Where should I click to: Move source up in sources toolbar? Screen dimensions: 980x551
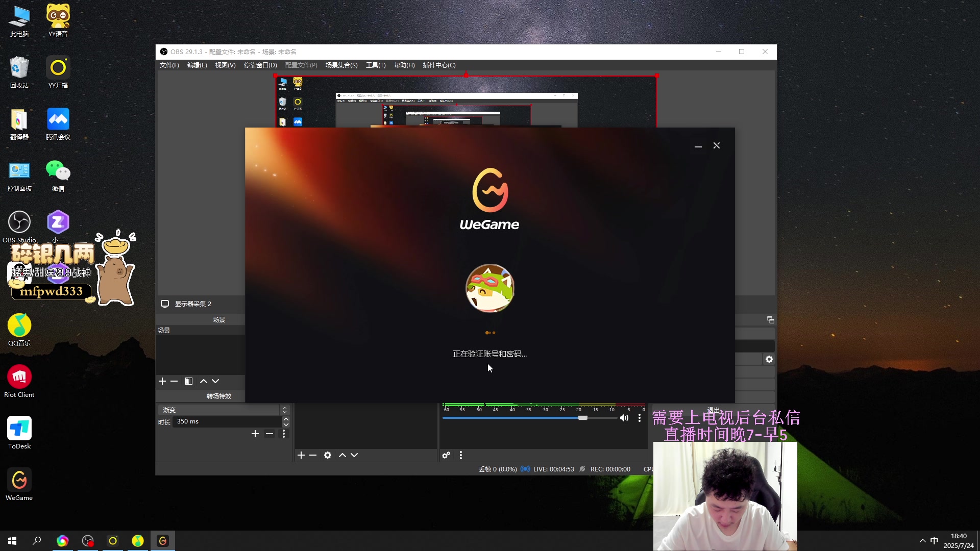pos(342,455)
